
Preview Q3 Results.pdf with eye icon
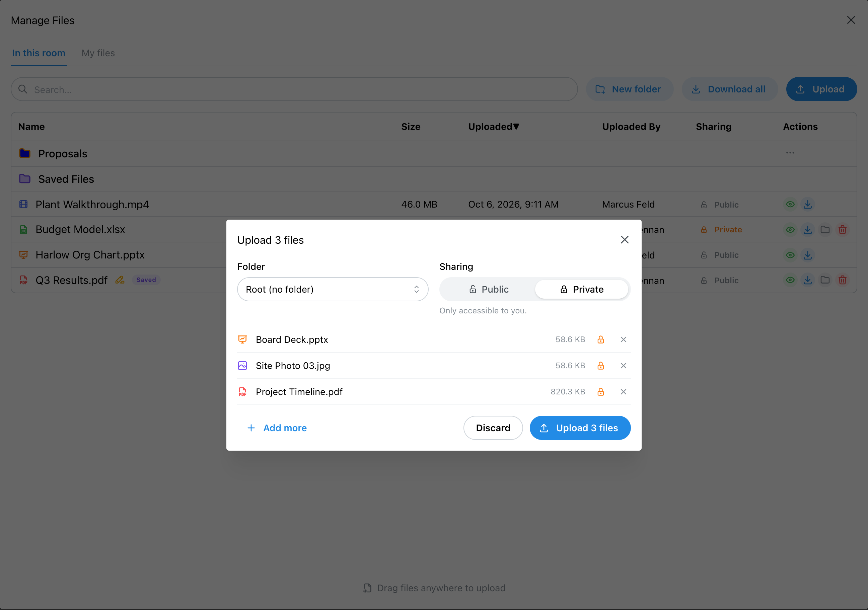(x=790, y=280)
